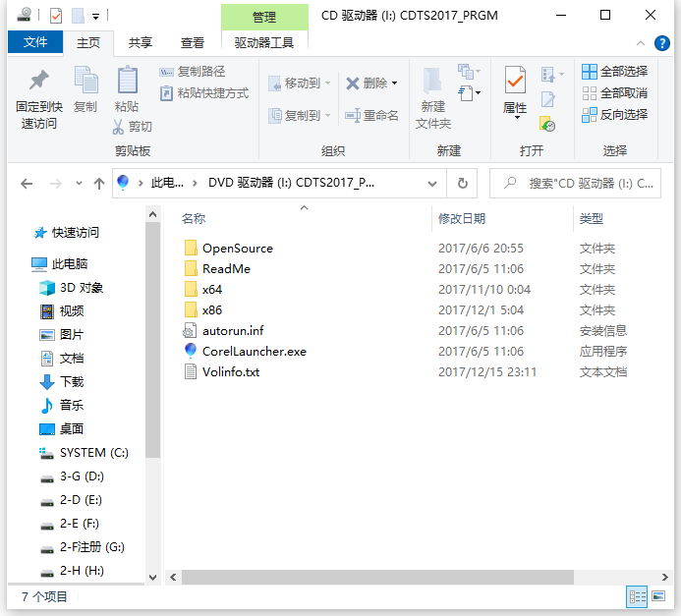Collapse the ribbon with the chevron
This screenshot has height=616, width=681.
[640, 43]
